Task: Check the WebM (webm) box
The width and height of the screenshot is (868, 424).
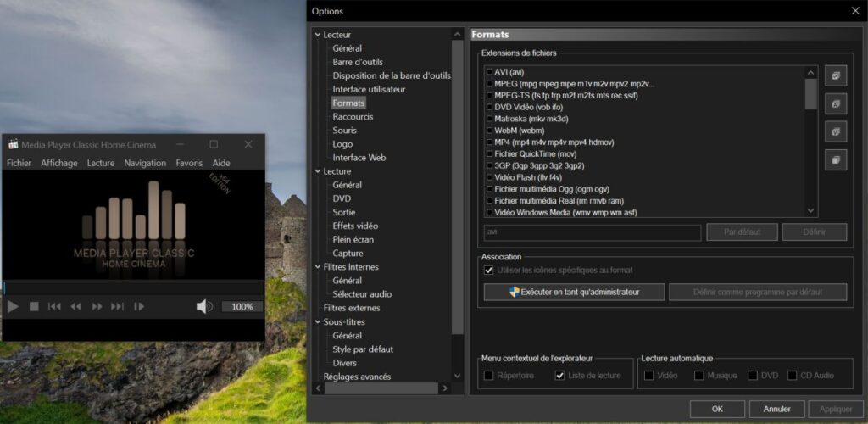Action: tap(489, 131)
